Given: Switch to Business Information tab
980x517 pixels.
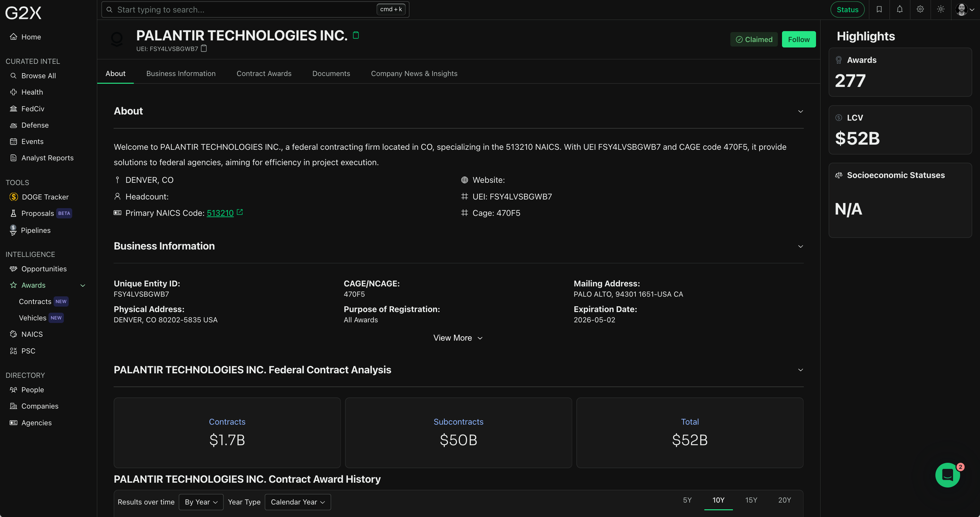Looking at the screenshot, I should click(181, 73).
